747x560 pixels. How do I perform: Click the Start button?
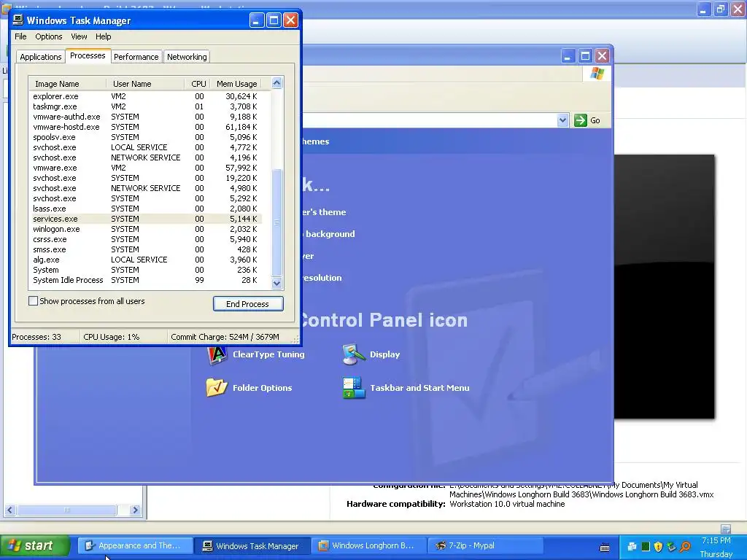click(x=35, y=545)
